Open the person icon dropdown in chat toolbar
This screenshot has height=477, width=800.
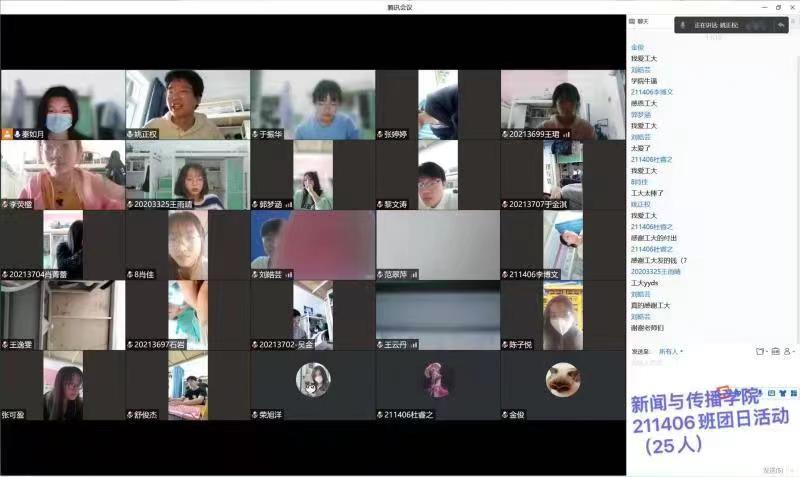789,351
